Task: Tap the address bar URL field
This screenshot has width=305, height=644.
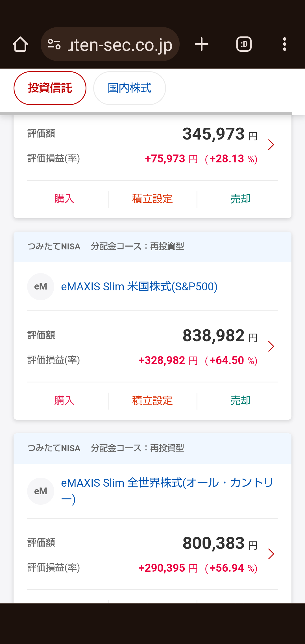Action: (120, 44)
